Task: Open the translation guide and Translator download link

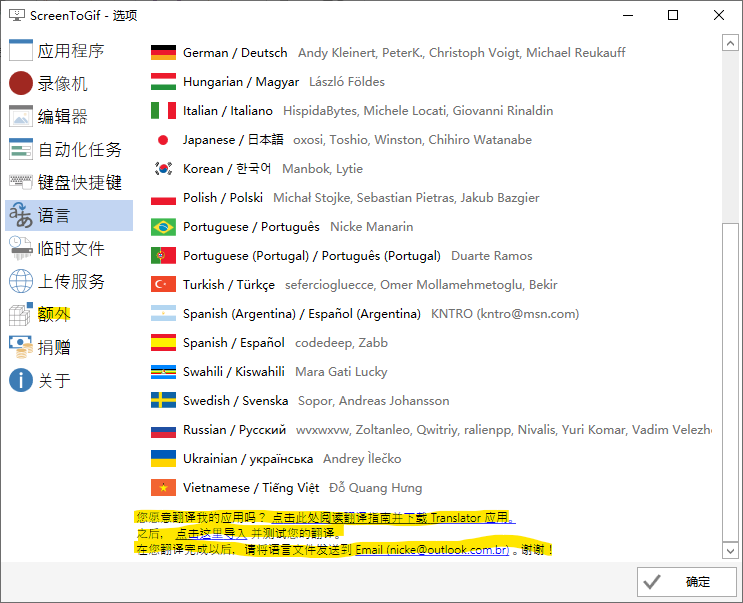Action: tap(393, 518)
